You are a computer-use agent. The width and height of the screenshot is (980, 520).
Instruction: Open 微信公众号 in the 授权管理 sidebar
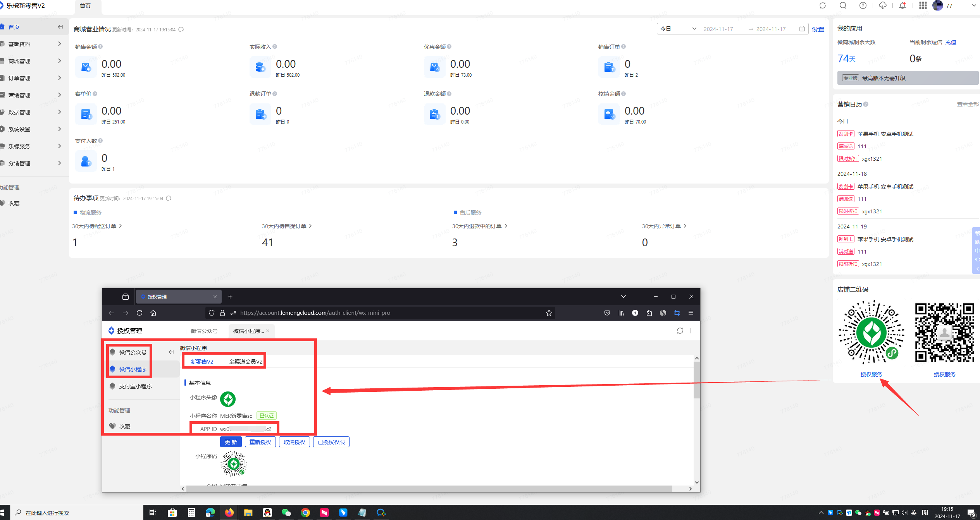[133, 352]
